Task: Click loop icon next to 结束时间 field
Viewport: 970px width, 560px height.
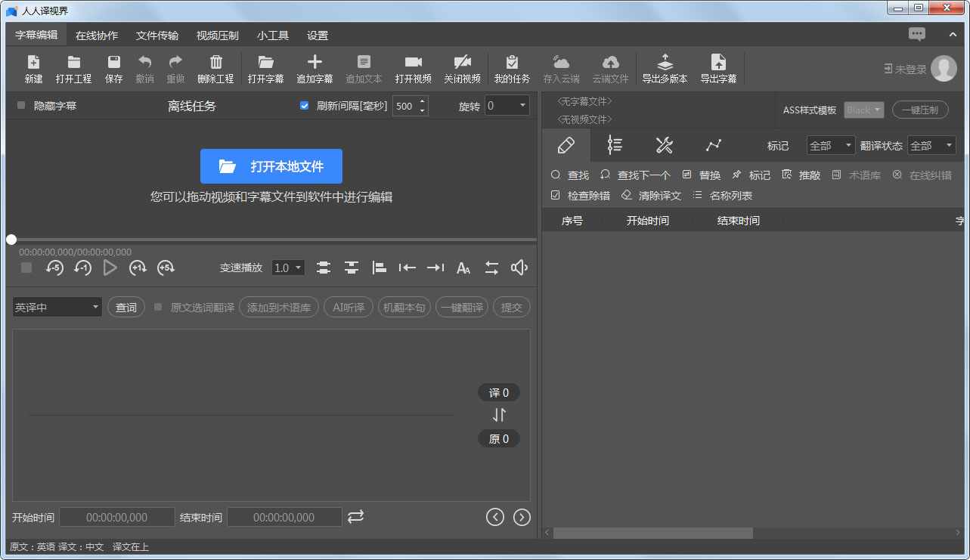Action: (x=356, y=516)
